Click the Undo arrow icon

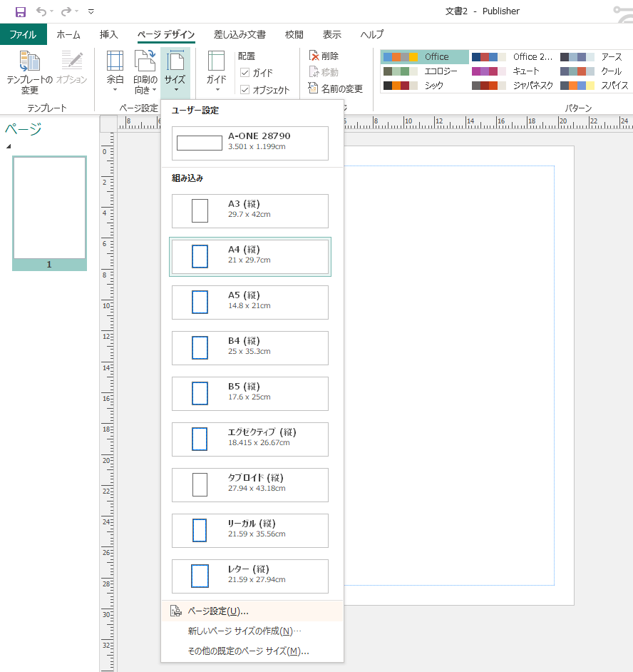(41, 11)
